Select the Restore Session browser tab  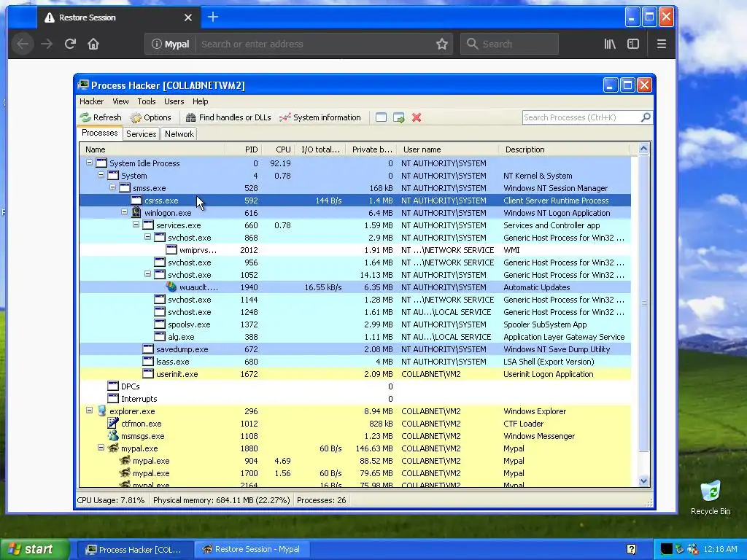point(119,17)
